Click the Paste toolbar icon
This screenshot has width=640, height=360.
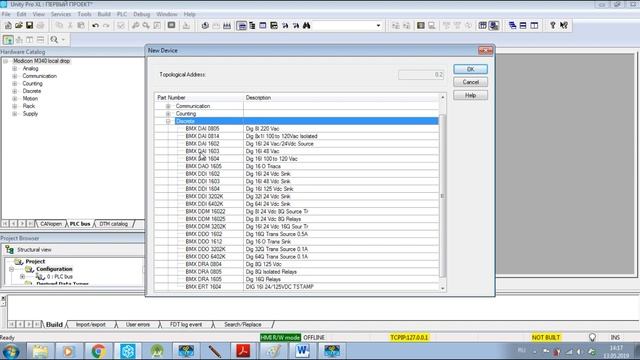click(x=81, y=25)
